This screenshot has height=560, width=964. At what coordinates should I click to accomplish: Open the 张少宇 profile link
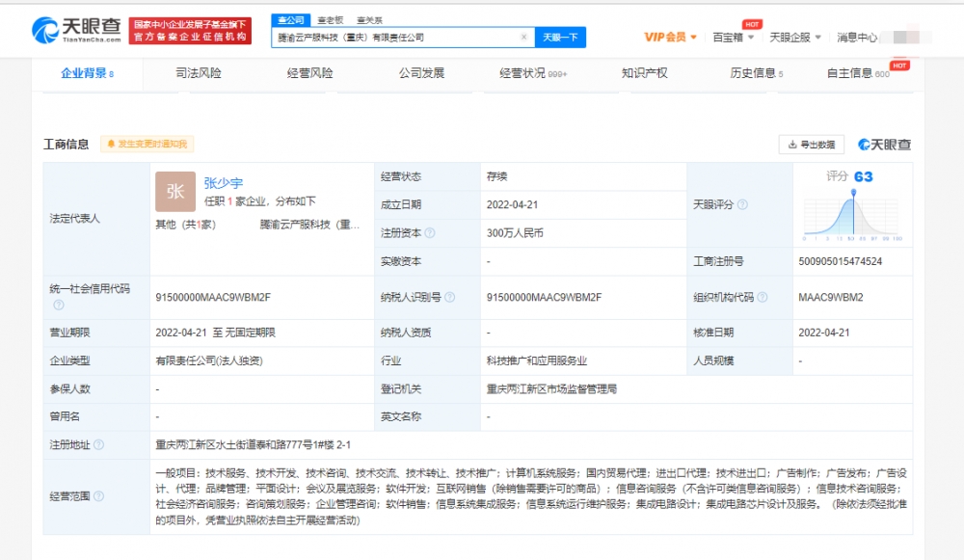coord(224,182)
